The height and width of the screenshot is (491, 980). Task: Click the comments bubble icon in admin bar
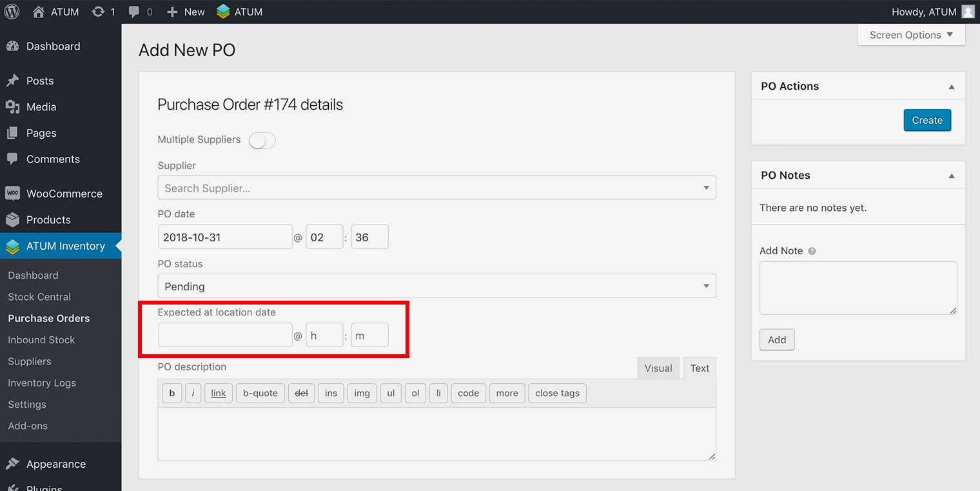[134, 12]
